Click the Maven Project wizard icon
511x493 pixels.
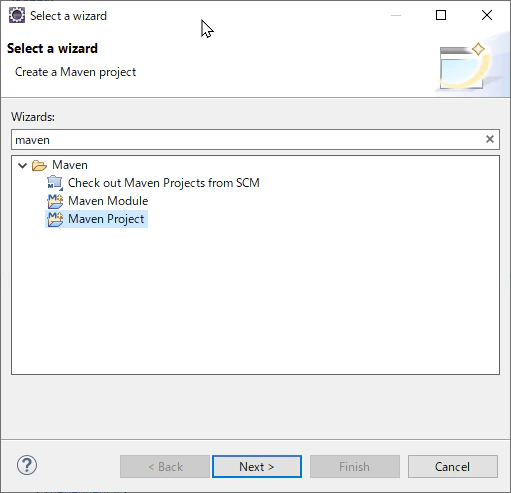55,219
